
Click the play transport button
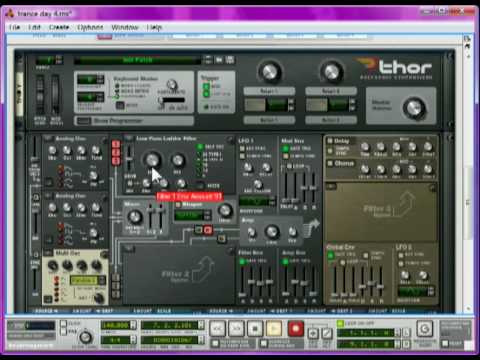pyautogui.click(x=274, y=329)
